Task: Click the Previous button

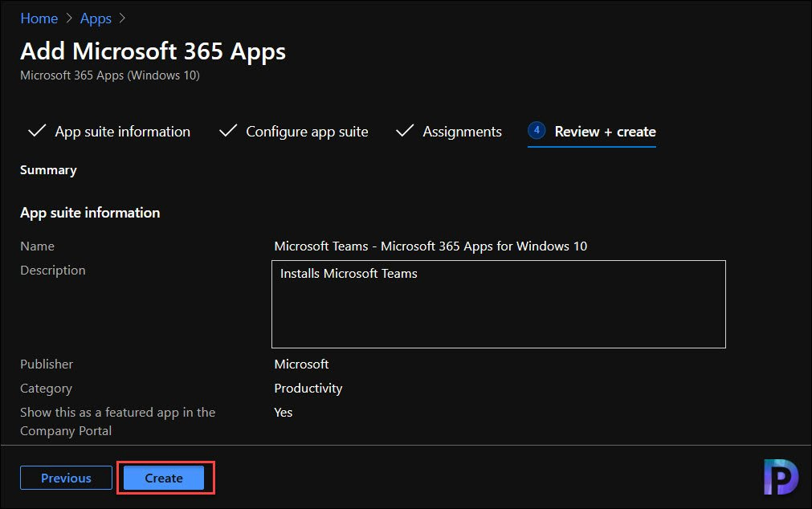Action: click(x=67, y=478)
